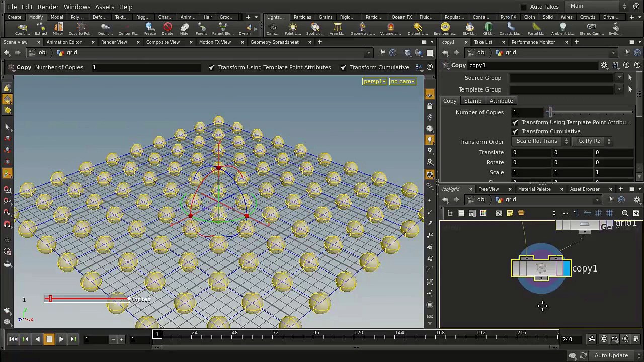Toggle the pin on the parameter pane

[627, 52]
